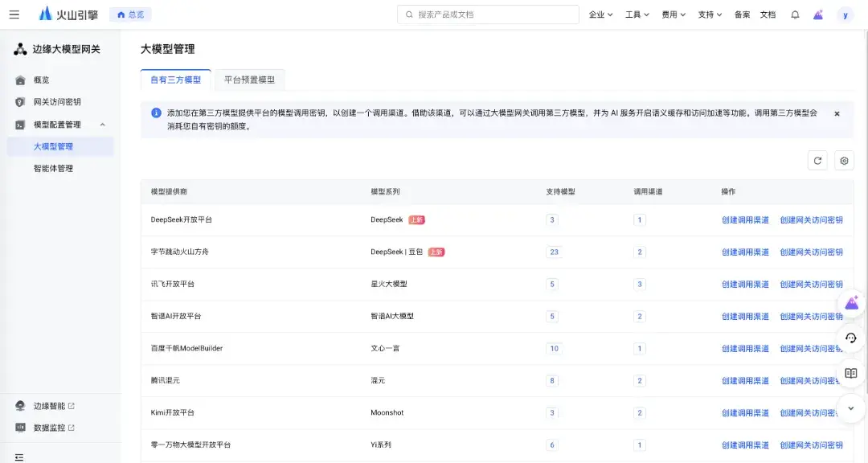Click the edge gateway product icon
This screenshot has width=868, height=463.
pos(20,49)
